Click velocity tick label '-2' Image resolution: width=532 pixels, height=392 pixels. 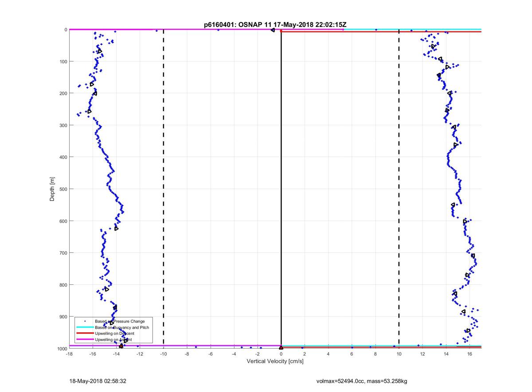pyautogui.click(x=257, y=354)
